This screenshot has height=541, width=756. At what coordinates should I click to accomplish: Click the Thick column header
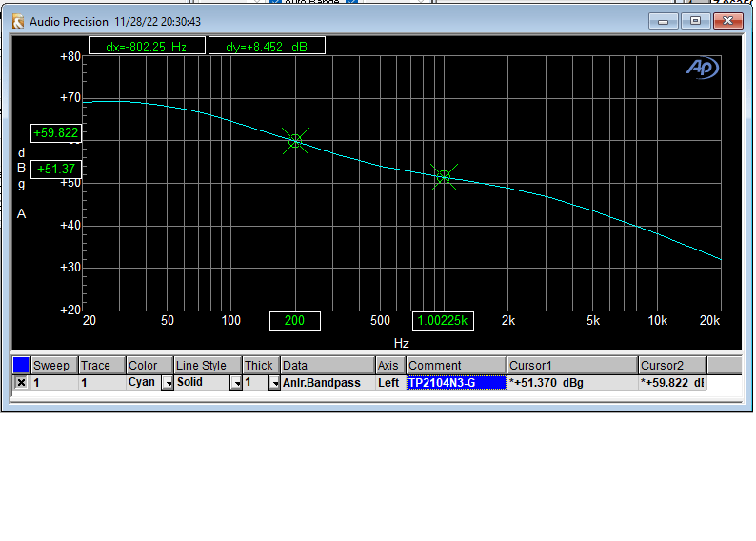click(x=261, y=366)
